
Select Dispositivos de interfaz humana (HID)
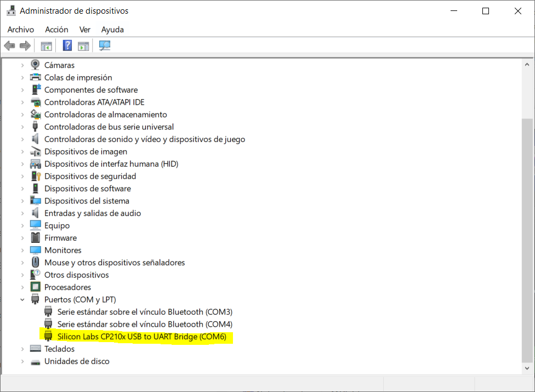(x=111, y=164)
